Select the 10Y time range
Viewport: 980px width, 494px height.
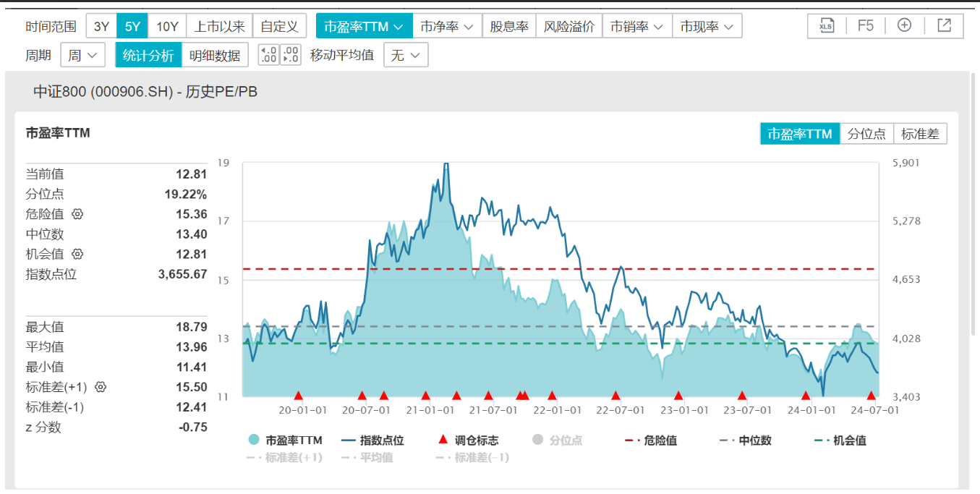click(x=167, y=27)
